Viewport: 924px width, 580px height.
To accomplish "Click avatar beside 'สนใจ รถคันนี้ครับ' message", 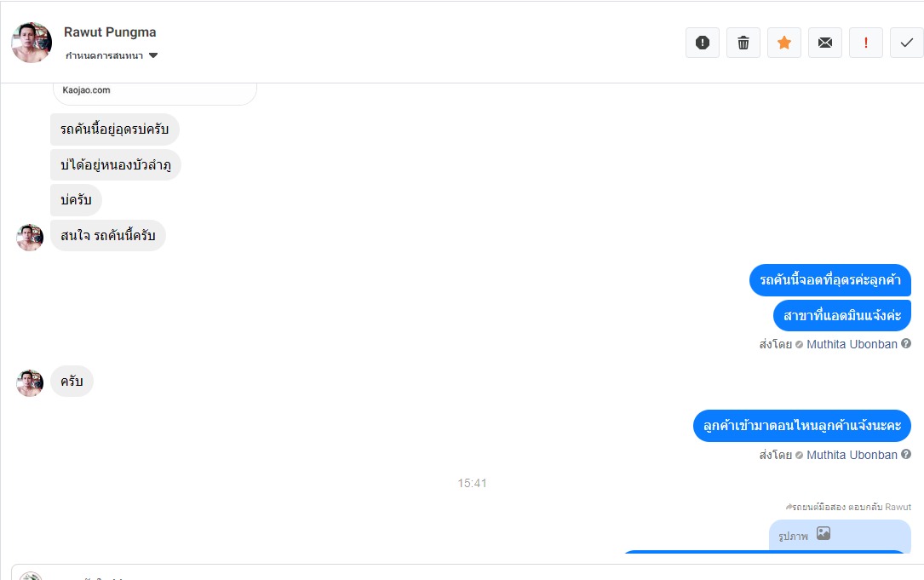I will coord(30,238).
